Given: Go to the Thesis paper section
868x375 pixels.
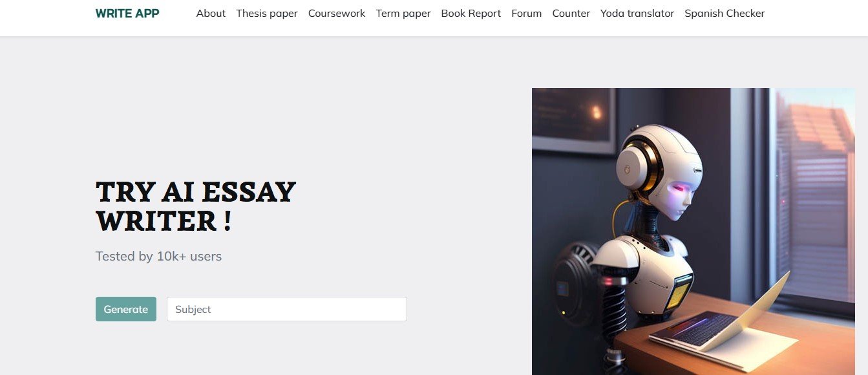Looking at the screenshot, I should (267, 13).
